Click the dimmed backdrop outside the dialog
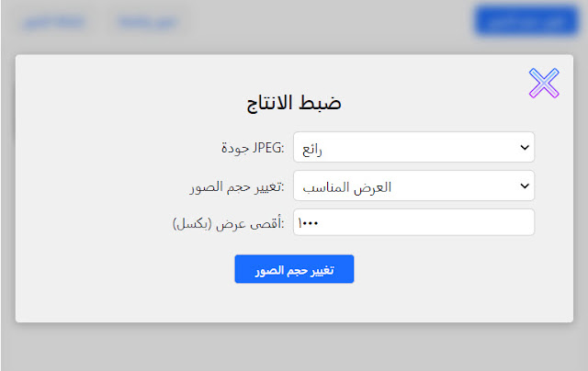Screen dimensions: 588x371 tap(294, 346)
